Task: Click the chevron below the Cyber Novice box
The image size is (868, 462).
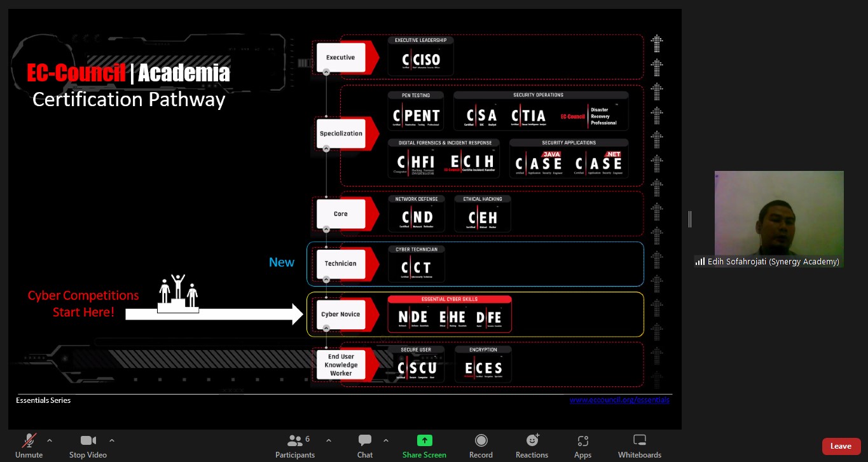Action: 326,329
